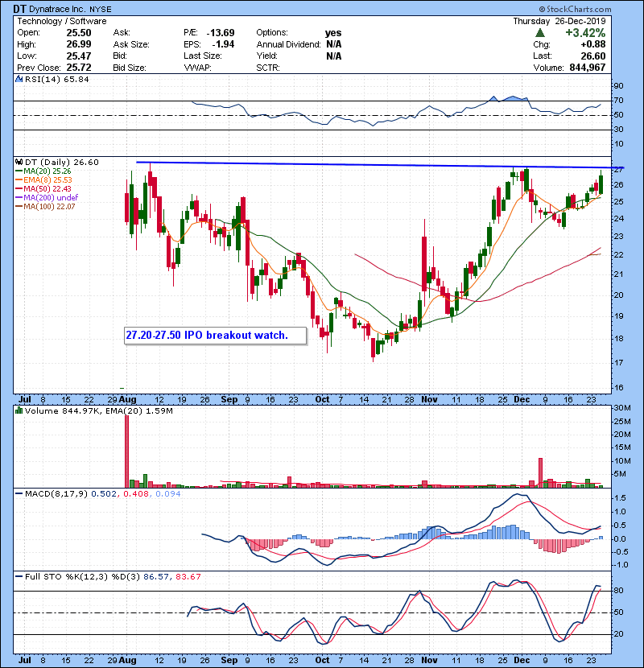Click the Ask Size label
Screen dimensions: 644x668
[131, 44]
